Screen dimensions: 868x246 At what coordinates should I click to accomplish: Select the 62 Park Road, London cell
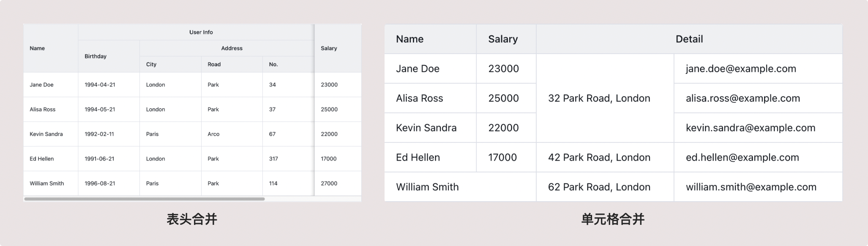599,187
